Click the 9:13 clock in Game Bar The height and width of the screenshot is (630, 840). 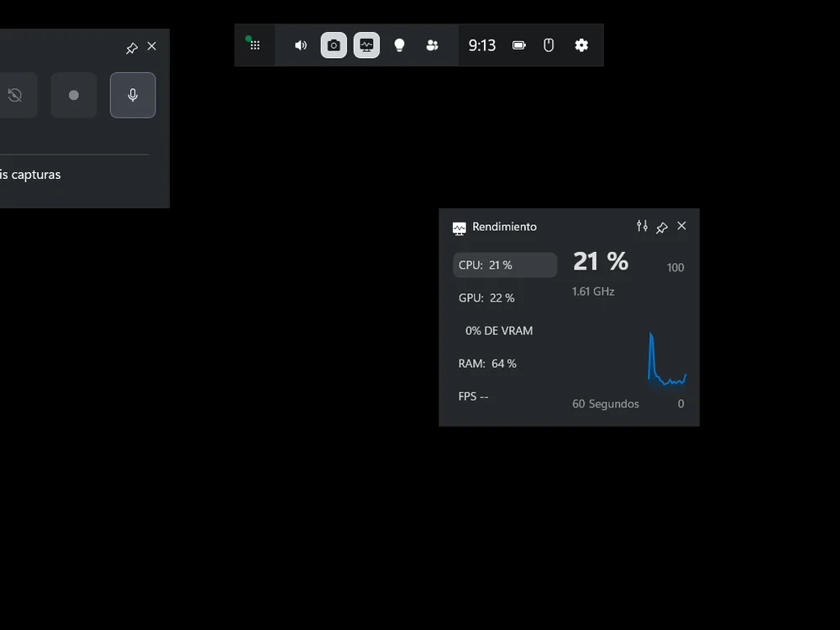pyautogui.click(x=482, y=45)
